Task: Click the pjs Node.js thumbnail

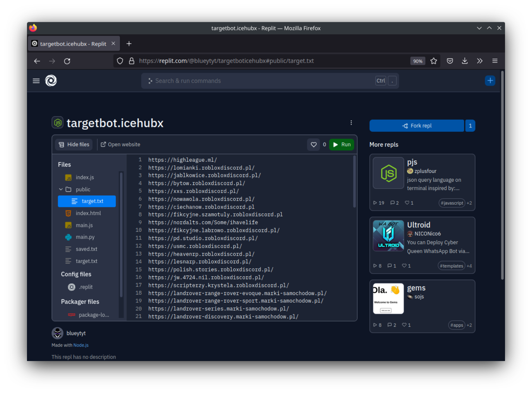Action: (388, 173)
